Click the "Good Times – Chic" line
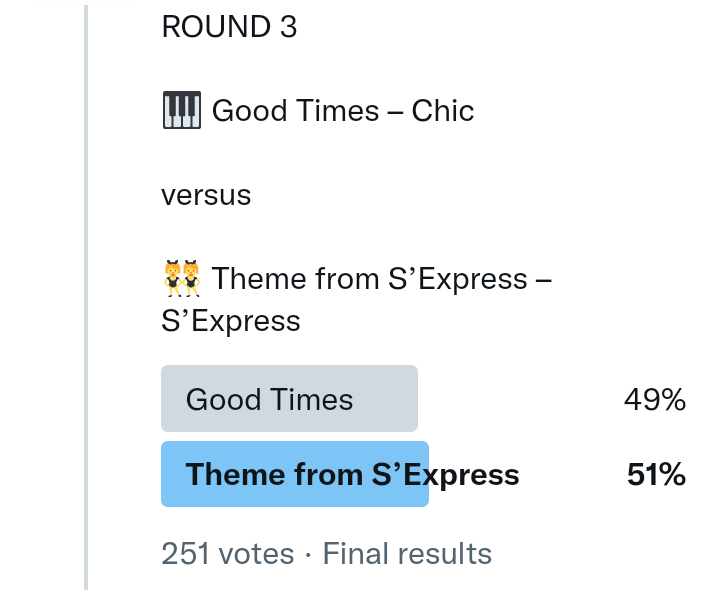The height and width of the screenshot is (590, 720). tap(343, 110)
